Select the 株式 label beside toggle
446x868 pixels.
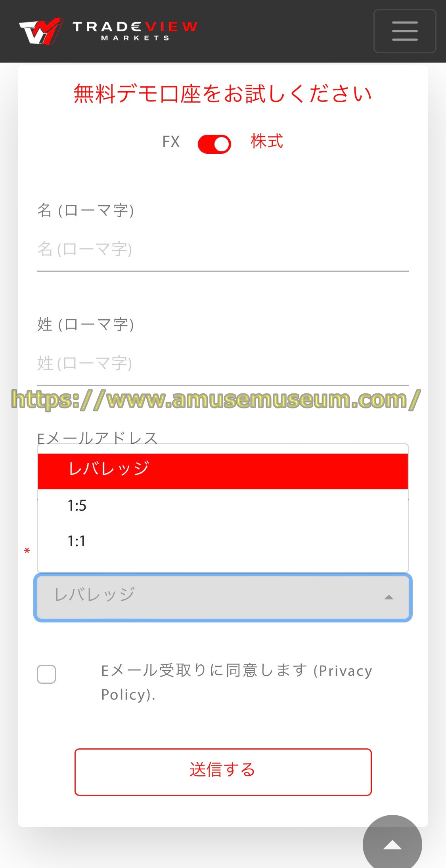[267, 141]
